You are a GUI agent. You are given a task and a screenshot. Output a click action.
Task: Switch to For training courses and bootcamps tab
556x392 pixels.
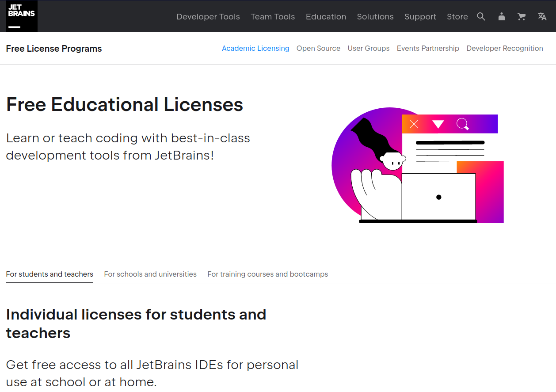[268, 274]
